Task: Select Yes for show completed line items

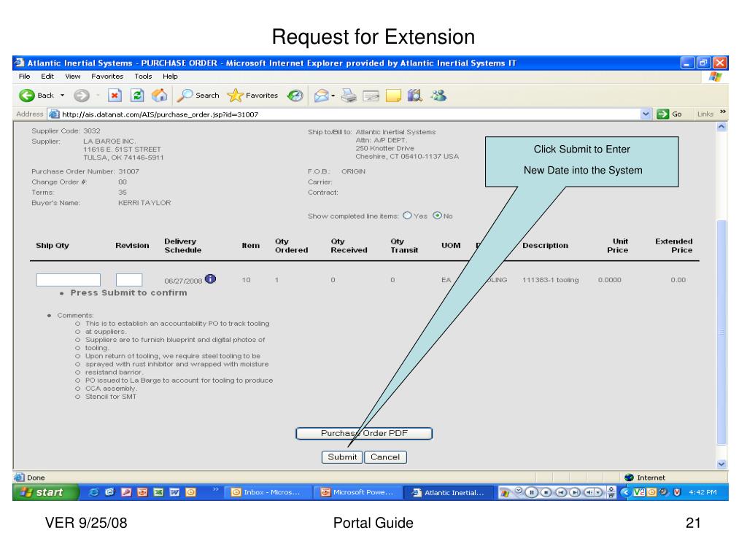Action: click(407, 216)
